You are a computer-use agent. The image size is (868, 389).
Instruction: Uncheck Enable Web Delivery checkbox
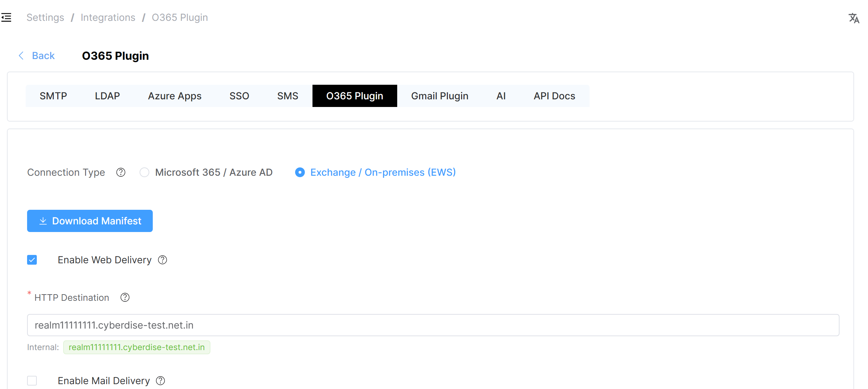click(x=32, y=260)
